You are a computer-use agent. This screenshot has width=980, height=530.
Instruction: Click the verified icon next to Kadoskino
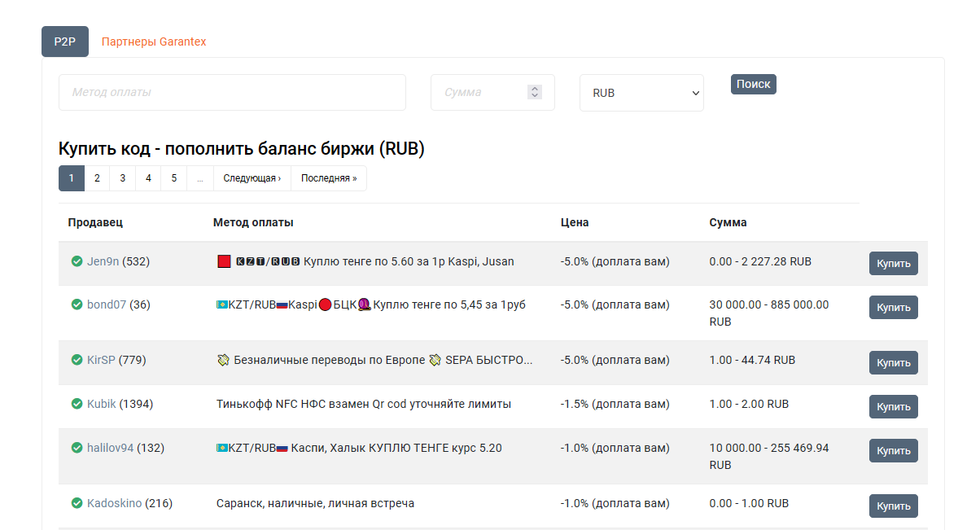coord(77,503)
